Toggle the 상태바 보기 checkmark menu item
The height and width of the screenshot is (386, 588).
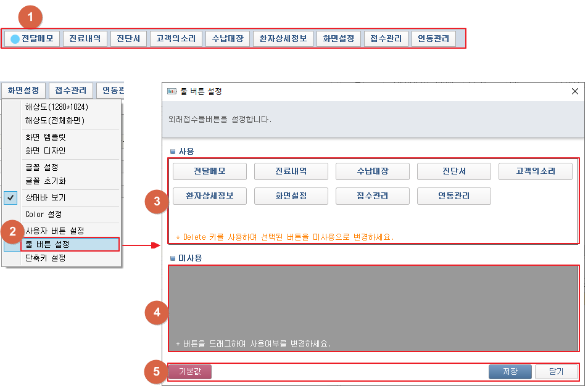coord(45,198)
